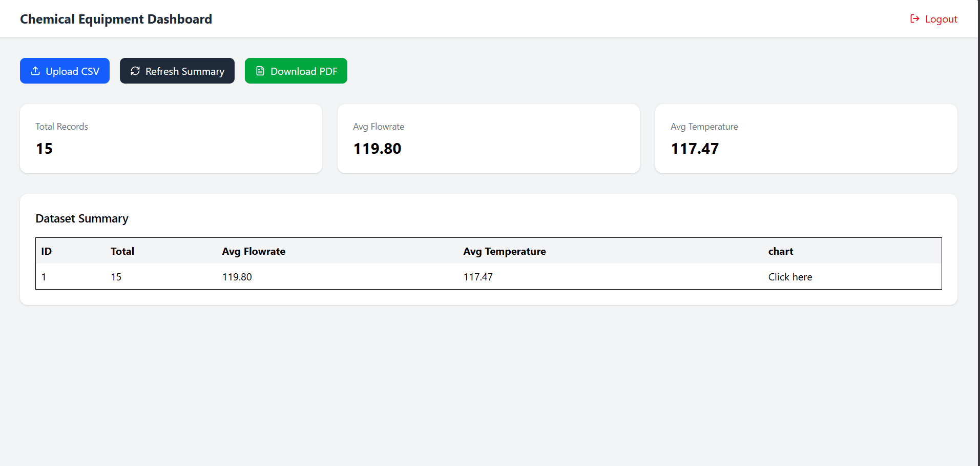Click the Avg Flowrate column header
The image size is (980, 466).
pyautogui.click(x=254, y=251)
